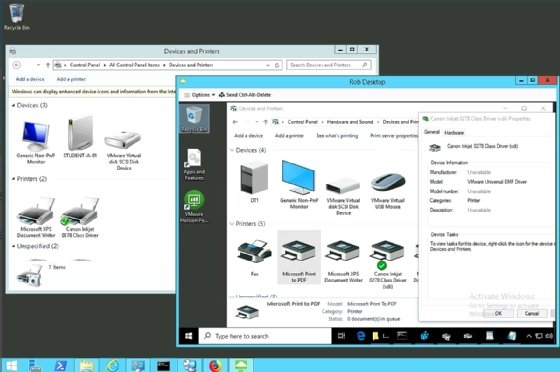Click VMware Horizon client icon in host taskbar

tap(241, 366)
